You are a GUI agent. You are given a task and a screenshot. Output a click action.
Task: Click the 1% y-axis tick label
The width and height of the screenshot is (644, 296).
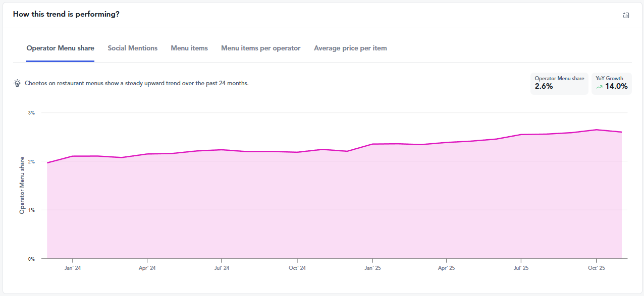click(31, 210)
